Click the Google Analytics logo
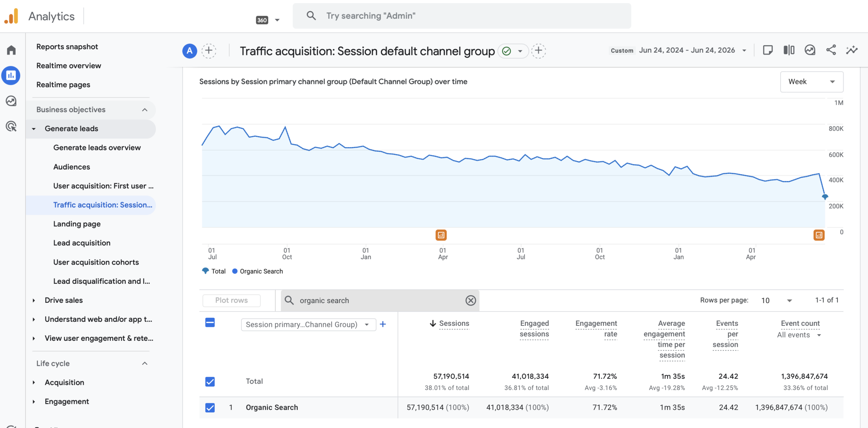The width and height of the screenshot is (868, 428). pyautogui.click(x=11, y=16)
